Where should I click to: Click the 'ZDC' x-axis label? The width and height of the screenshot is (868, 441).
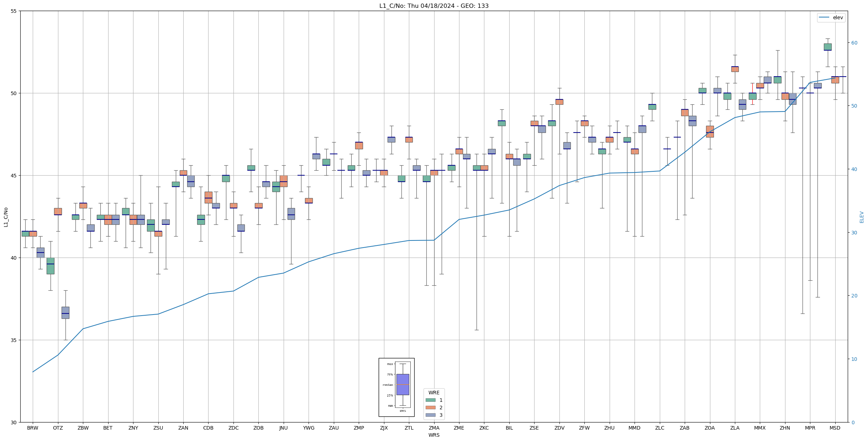[x=233, y=428]
